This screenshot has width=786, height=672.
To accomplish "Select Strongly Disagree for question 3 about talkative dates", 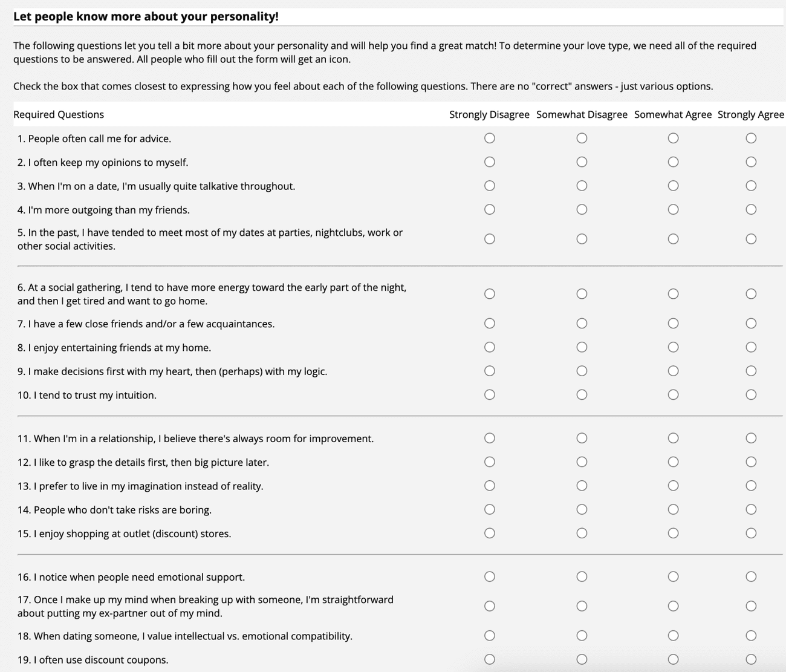I will tap(489, 186).
